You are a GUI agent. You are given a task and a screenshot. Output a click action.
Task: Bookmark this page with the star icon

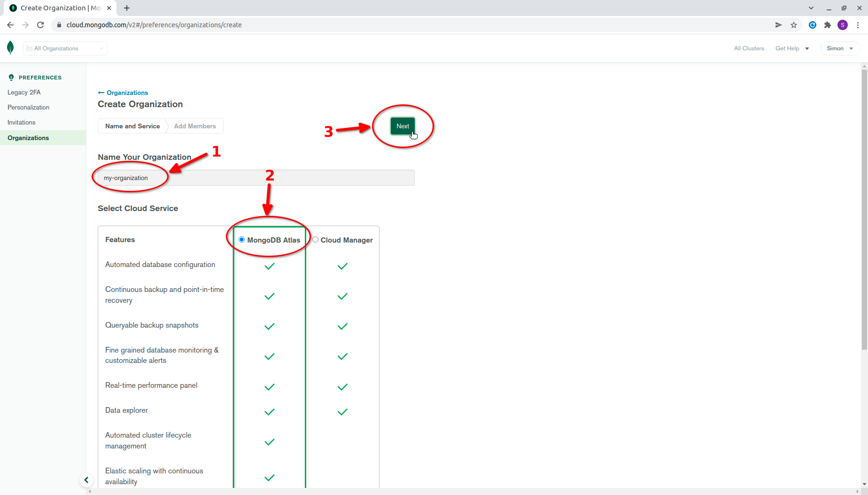point(794,25)
